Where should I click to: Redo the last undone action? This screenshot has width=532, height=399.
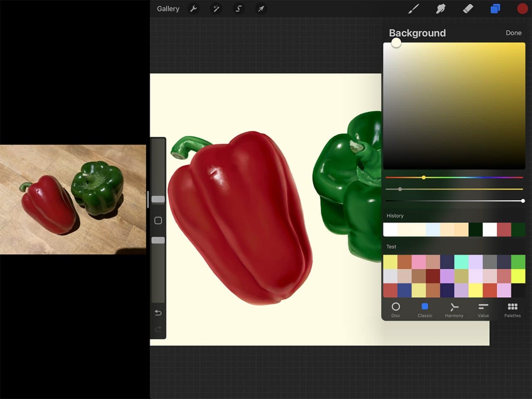click(x=158, y=329)
